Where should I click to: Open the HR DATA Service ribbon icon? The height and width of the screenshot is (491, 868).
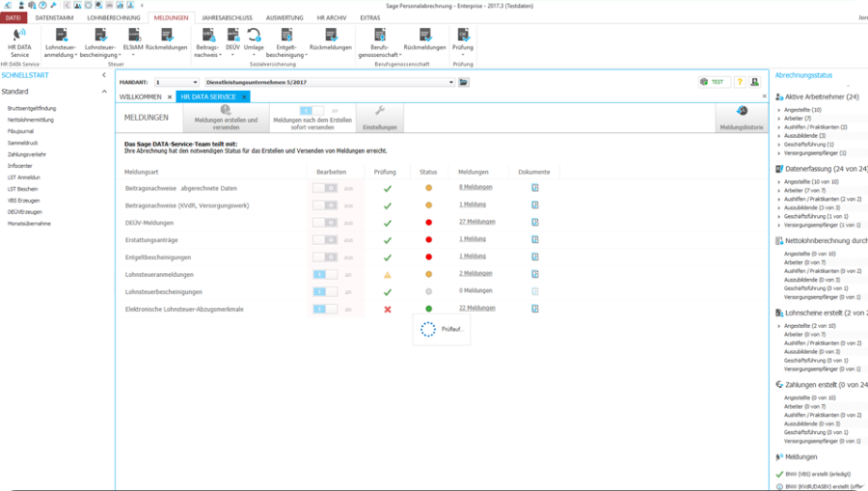point(19,43)
